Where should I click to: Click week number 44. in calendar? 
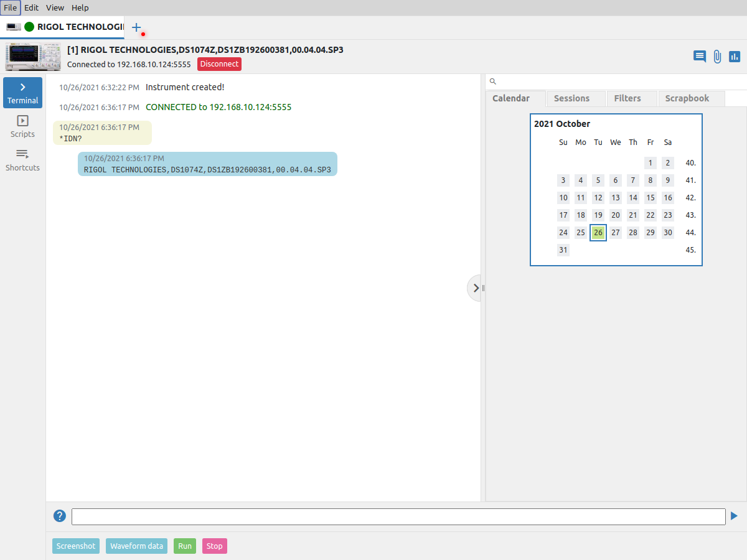pyautogui.click(x=690, y=233)
